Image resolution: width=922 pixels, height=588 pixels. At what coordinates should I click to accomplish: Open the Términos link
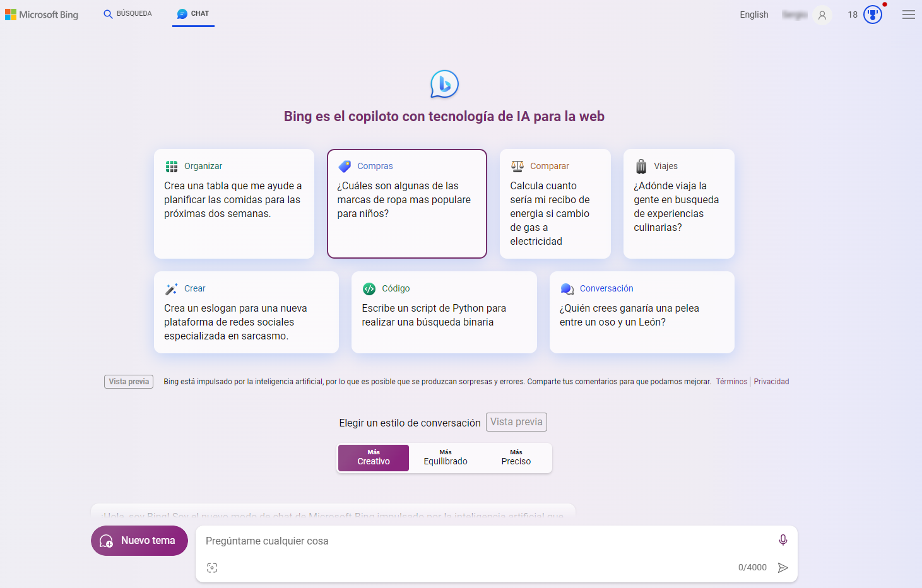tap(731, 382)
